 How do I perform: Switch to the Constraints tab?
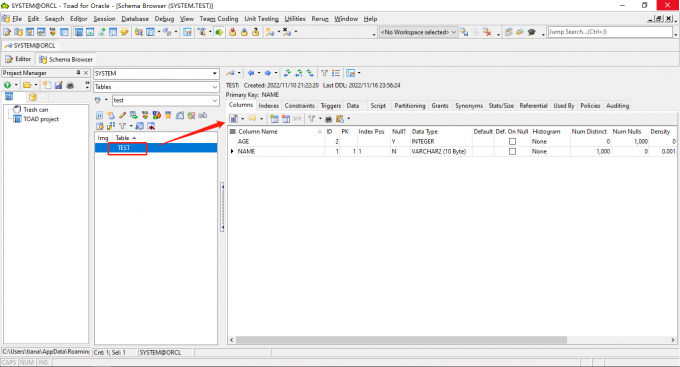[299, 105]
